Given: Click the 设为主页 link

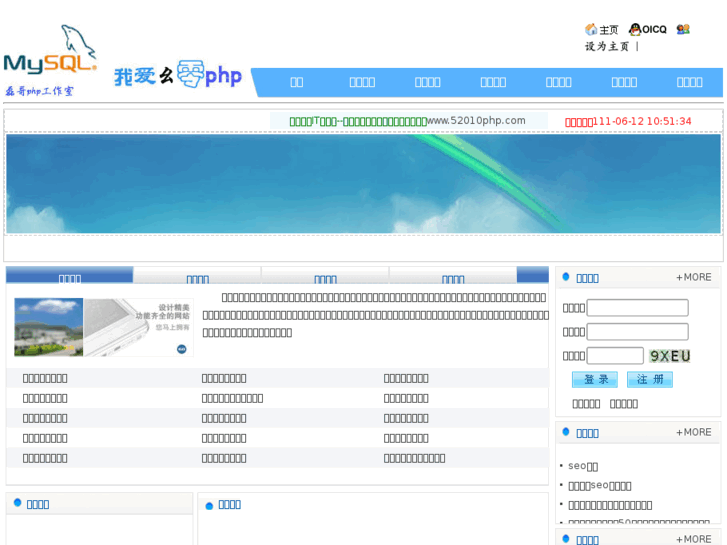Looking at the screenshot, I should [x=607, y=46].
